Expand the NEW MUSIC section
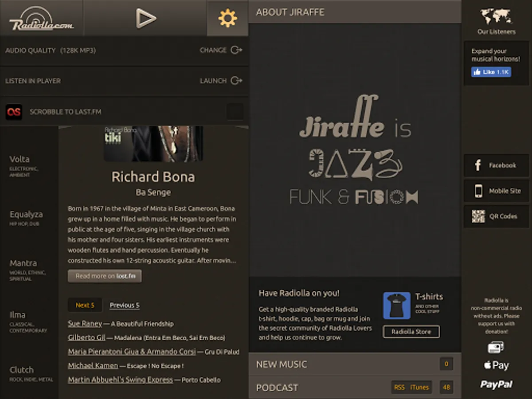This screenshot has height=399, width=532. (355, 364)
